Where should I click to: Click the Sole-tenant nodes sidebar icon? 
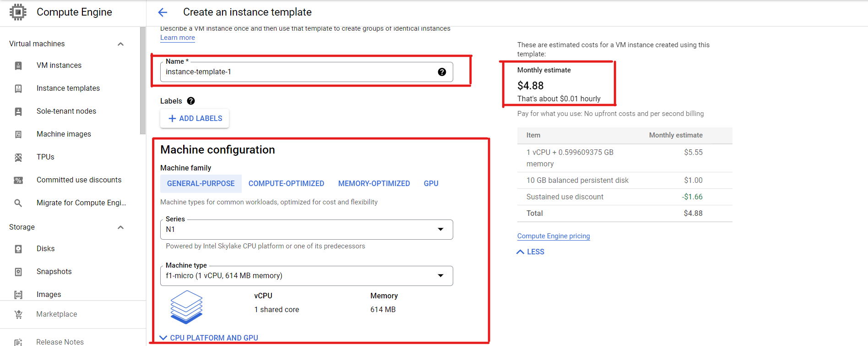[x=18, y=111]
